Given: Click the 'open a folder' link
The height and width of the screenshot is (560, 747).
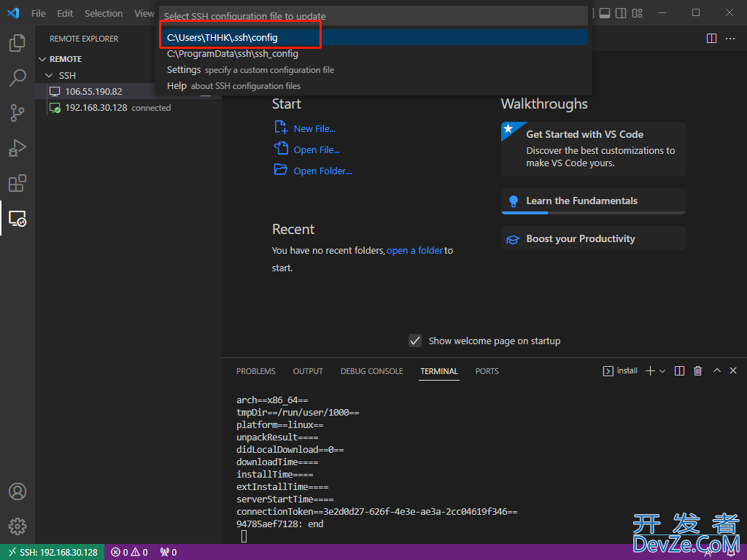Looking at the screenshot, I should point(414,251).
